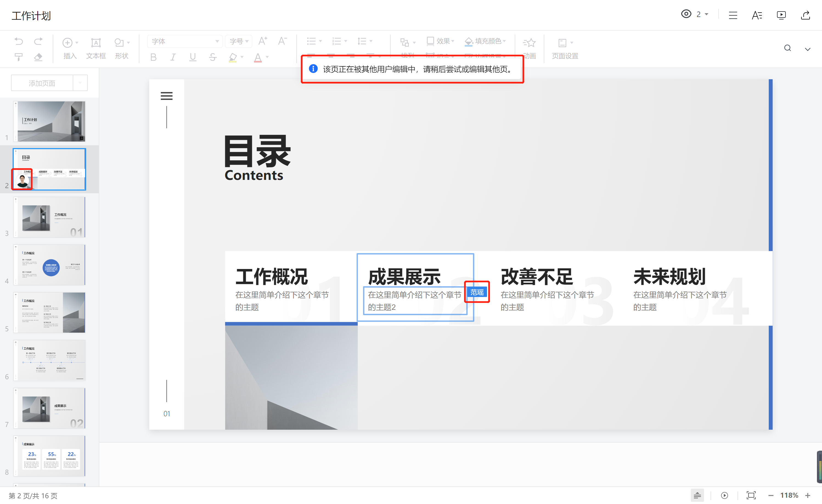Open the 字体 font dropdown
Screen dimensions: 822x504
coord(185,41)
